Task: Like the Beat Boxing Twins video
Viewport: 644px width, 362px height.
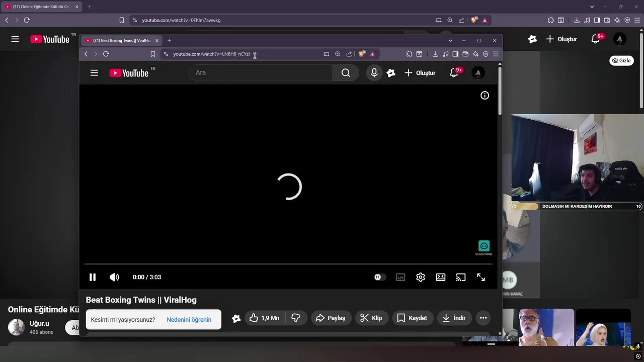Action: [264, 318]
